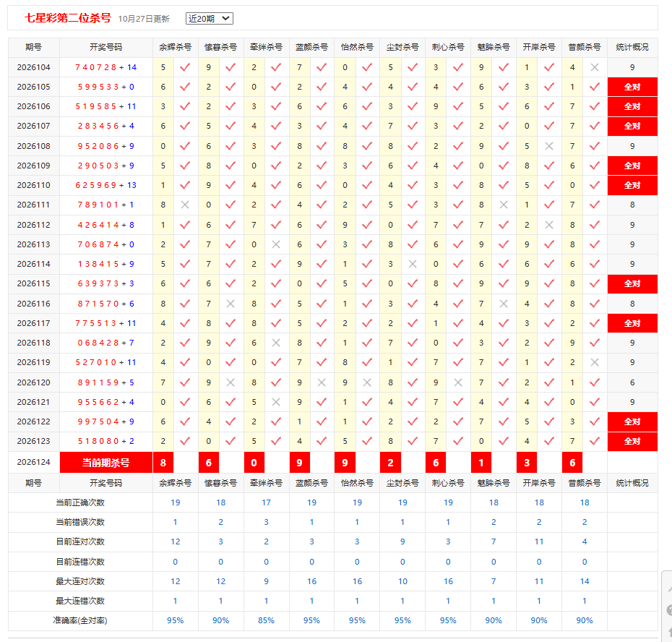
Task: Select the red kill number 0 in row 2026124
Action: [x=254, y=462]
